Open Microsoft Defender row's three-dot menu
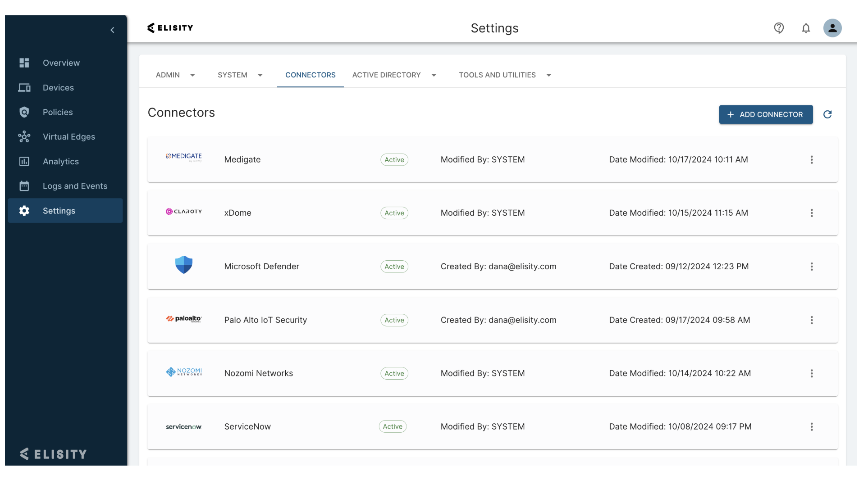 pyautogui.click(x=812, y=267)
